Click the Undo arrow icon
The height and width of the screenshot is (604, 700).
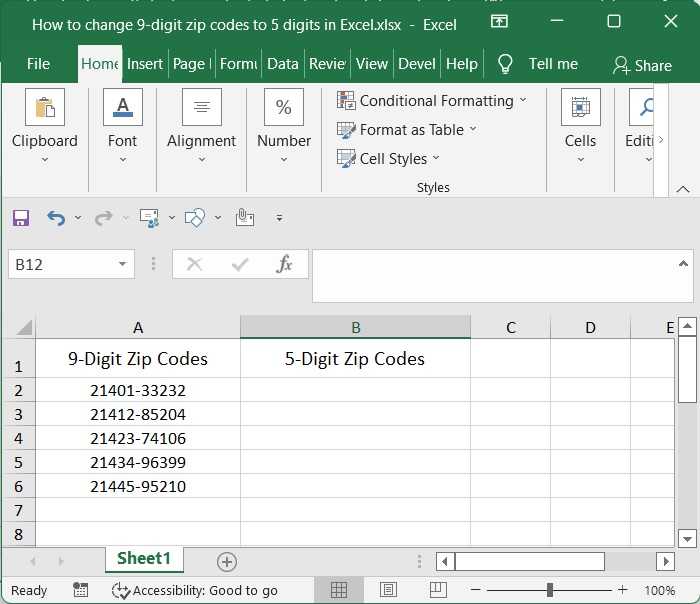[x=56, y=218]
